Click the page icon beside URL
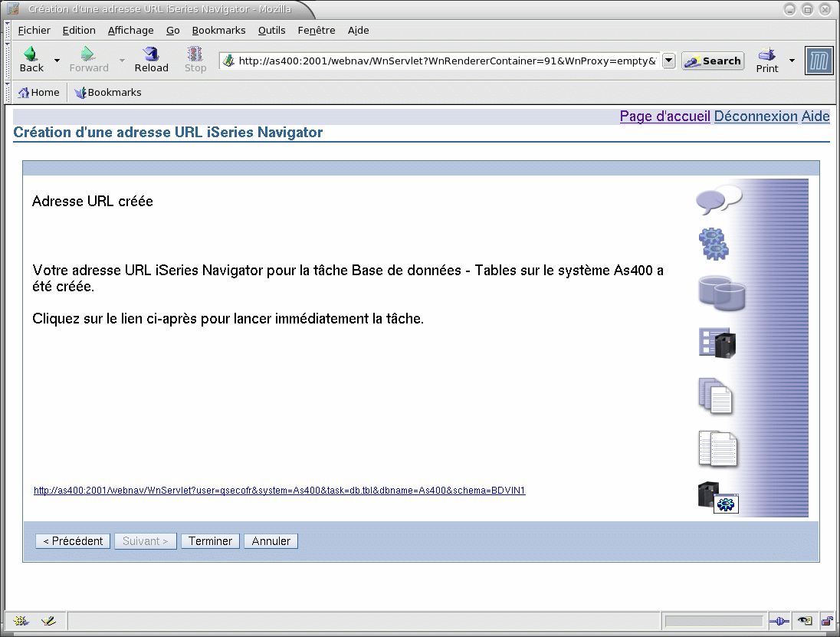This screenshot has width=840, height=637. coord(228,61)
